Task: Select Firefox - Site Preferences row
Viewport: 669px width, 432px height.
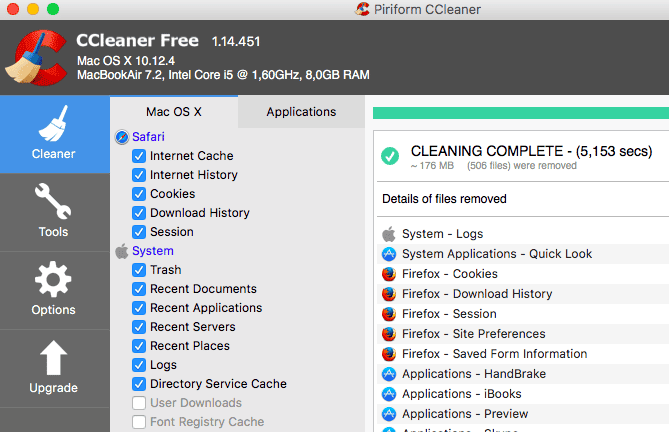Action: point(523,334)
